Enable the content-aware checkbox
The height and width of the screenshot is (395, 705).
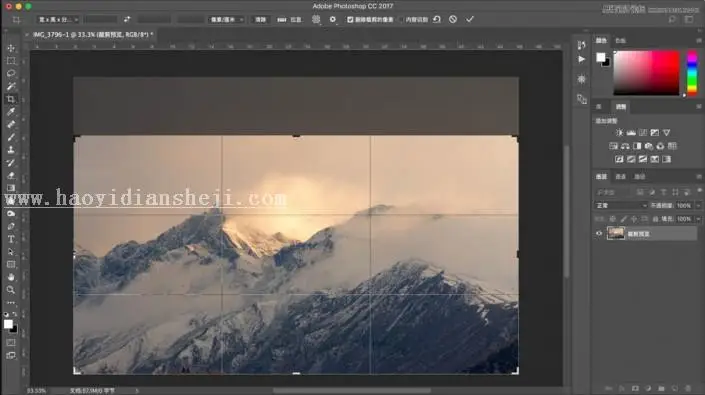(402, 20)
